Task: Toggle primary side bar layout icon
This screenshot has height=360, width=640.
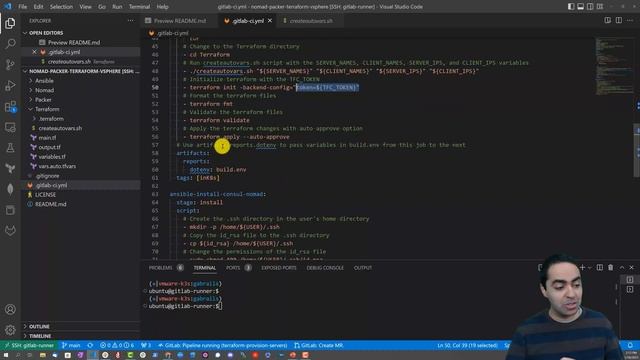Action: tap(571, 7)
